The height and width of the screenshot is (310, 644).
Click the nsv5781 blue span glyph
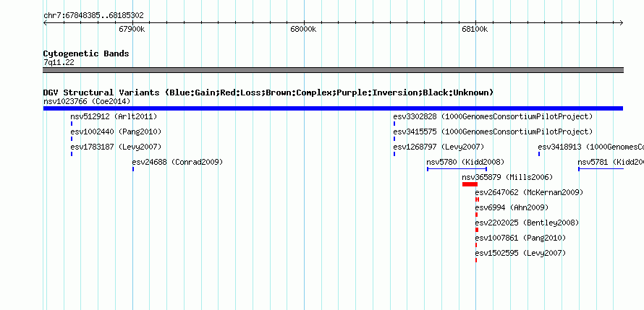pyautogui.click(x=601, y=168)
